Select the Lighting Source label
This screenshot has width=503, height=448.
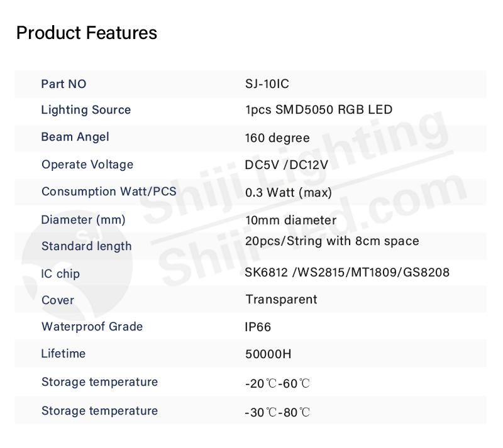86,110
